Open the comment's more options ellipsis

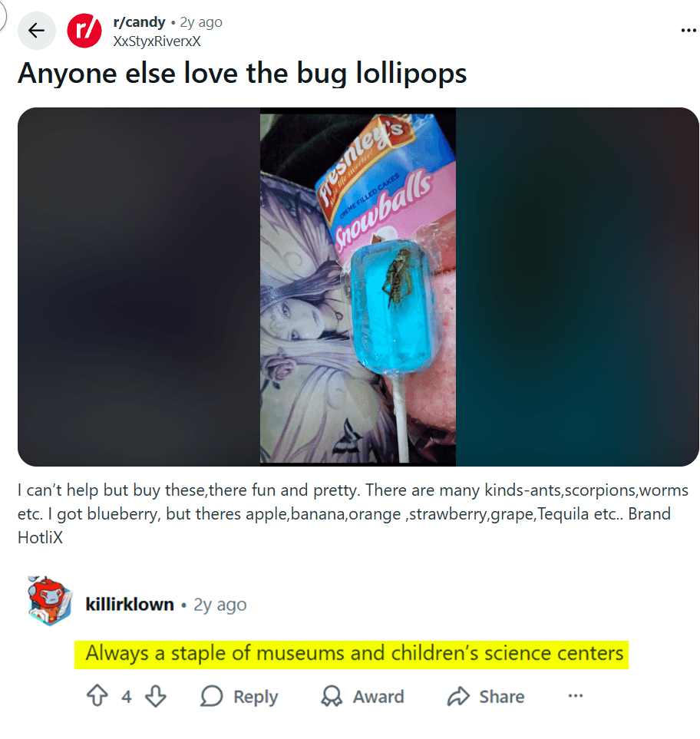[x=575, y=695]
